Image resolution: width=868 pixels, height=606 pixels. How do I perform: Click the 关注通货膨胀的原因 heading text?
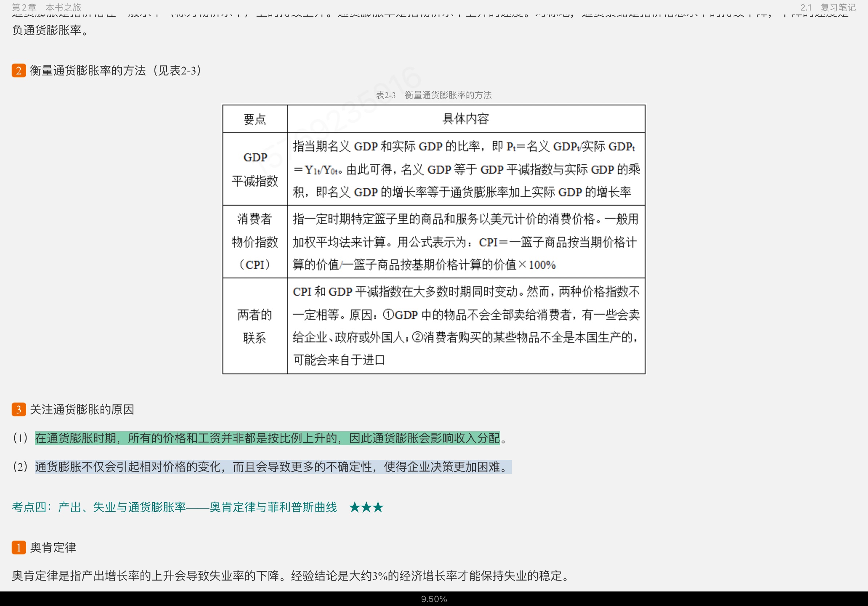click(82, 409)
